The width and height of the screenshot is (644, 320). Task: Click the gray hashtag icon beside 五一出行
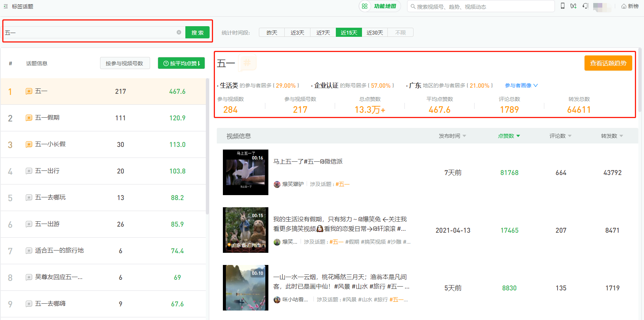29,171
